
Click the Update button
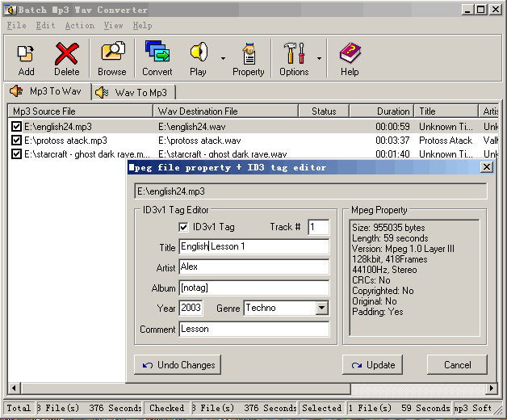pyautogui.click(x=372, y=364)
